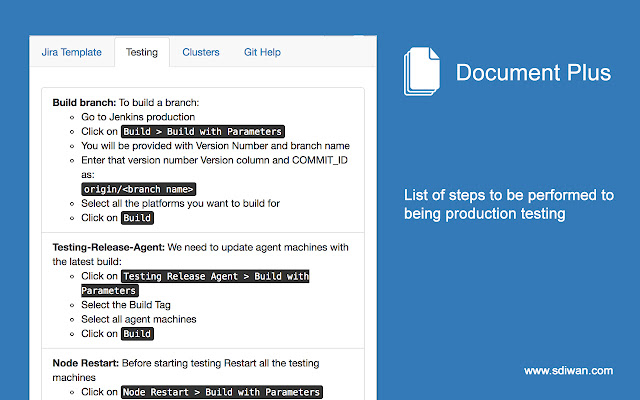Click the 'List of steps to be performed' description
Image resolution: width=640 pixels, height=400 pixels.
pyautogui.click(x=509, y=204)
